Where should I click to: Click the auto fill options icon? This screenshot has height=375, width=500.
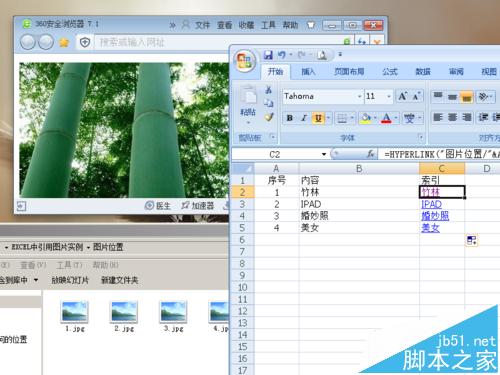[471, 240]
